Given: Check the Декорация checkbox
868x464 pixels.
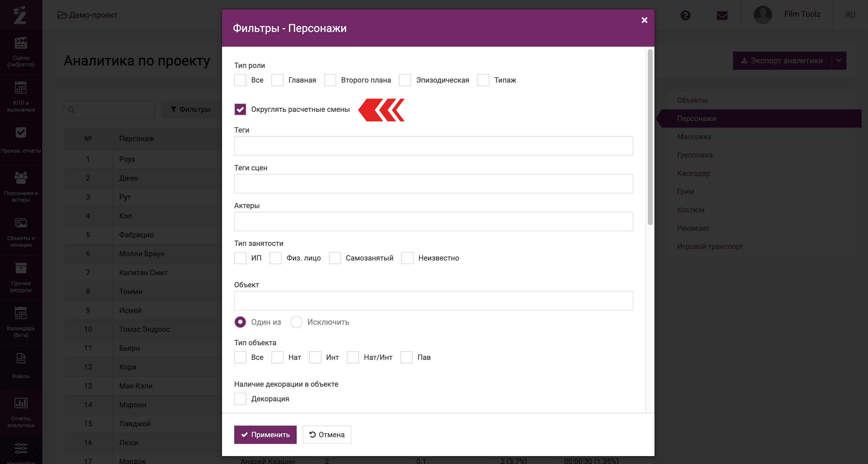Looking at the screenshot, I should click(x=240, y=399).
